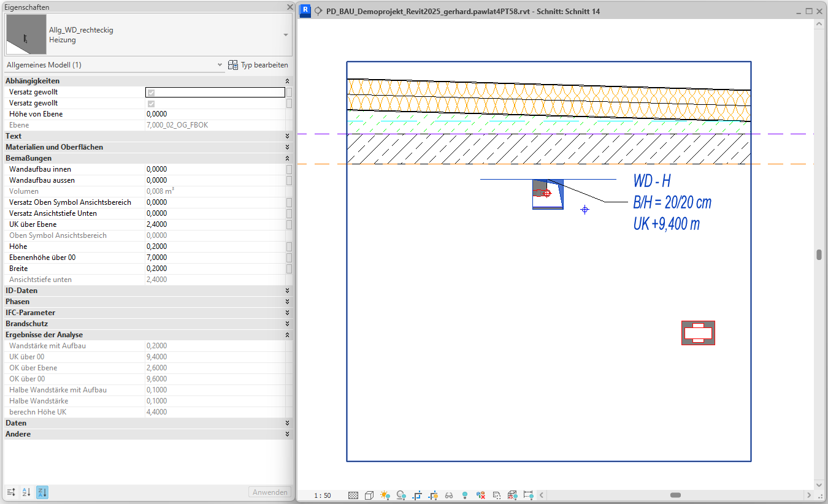Open Temporary Hide/Isolate glasses icon
This screenshot has height=504, width=828.
click(x=448, y=495)
